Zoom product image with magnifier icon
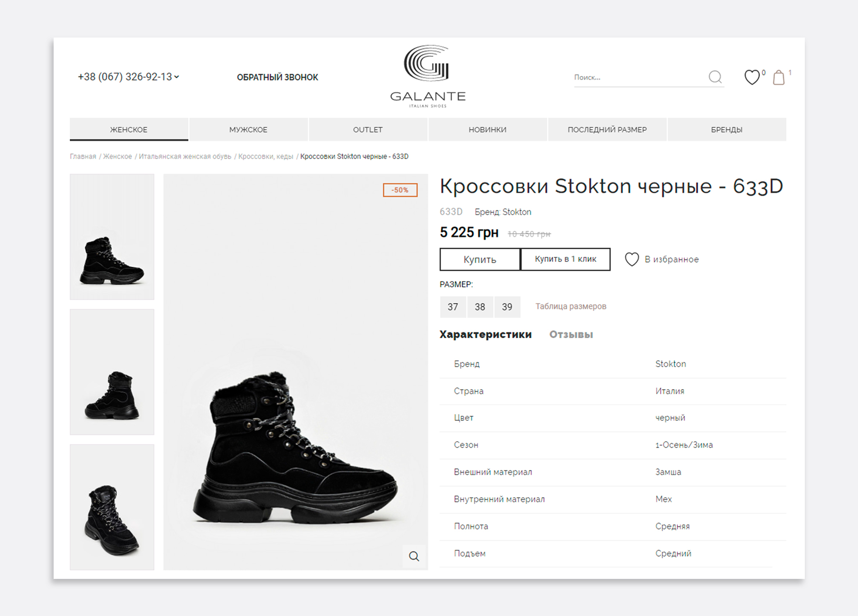 (x=414, y=556)
